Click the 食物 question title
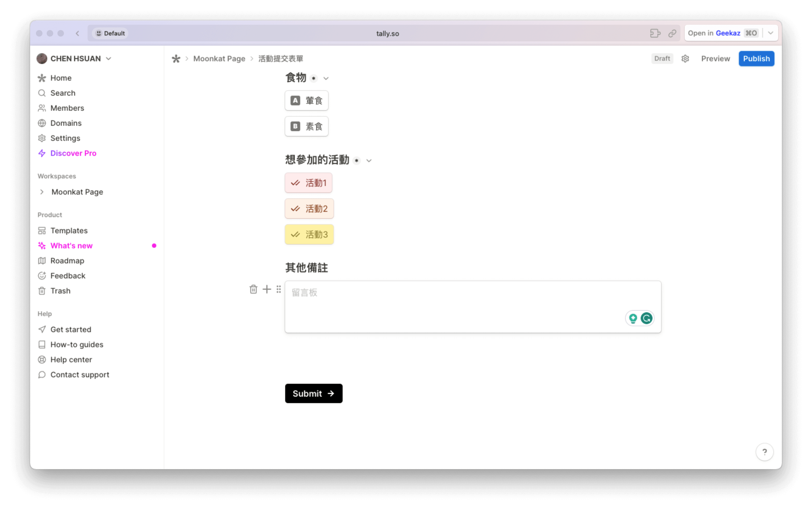The height and width of the screenshot is (509, 812). 296,78
